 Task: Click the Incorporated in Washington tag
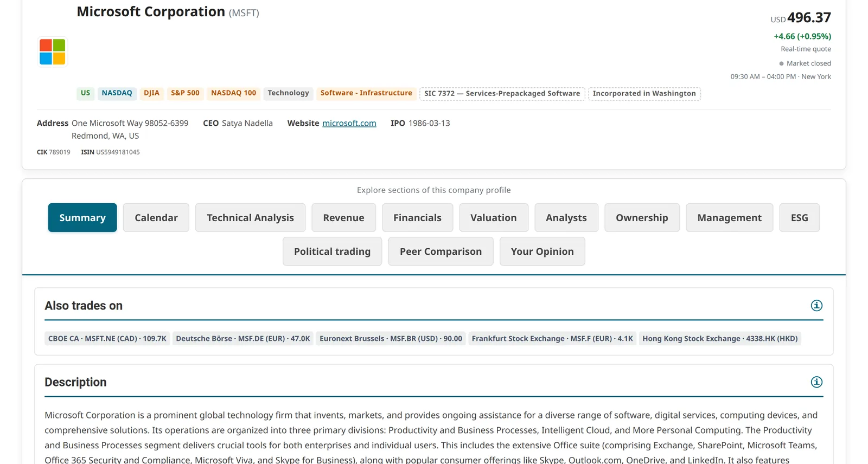coord(644,94)
